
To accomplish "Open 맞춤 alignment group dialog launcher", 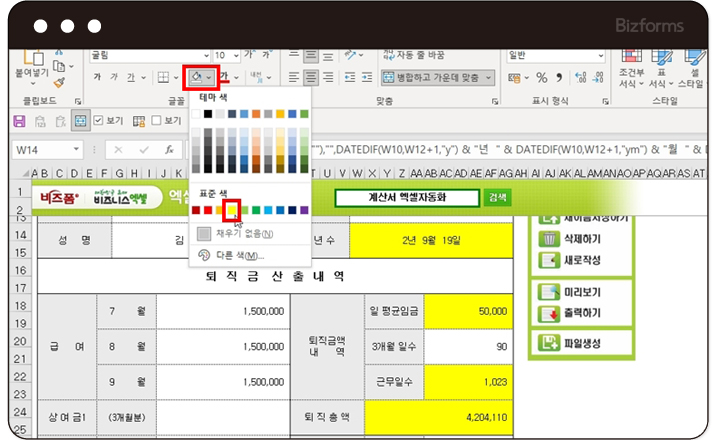I will click(495, 101).
